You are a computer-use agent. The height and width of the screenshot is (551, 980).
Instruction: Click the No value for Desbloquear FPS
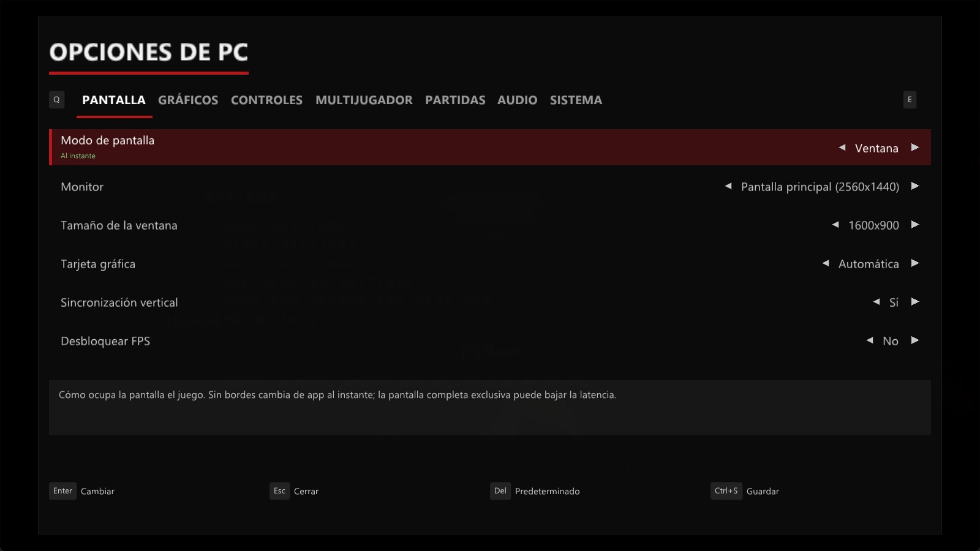[x=891, y=341]
